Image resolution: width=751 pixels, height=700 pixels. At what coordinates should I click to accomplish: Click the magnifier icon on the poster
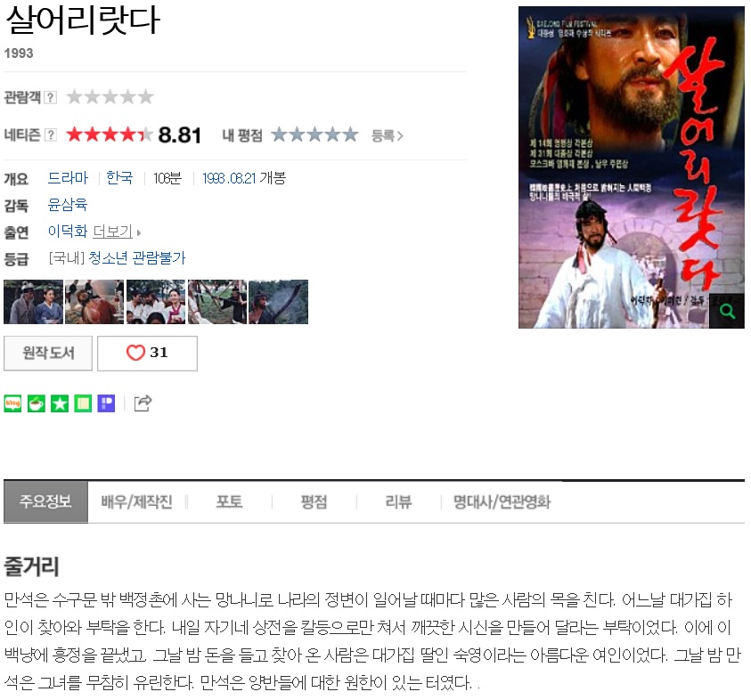click(727, 311)
